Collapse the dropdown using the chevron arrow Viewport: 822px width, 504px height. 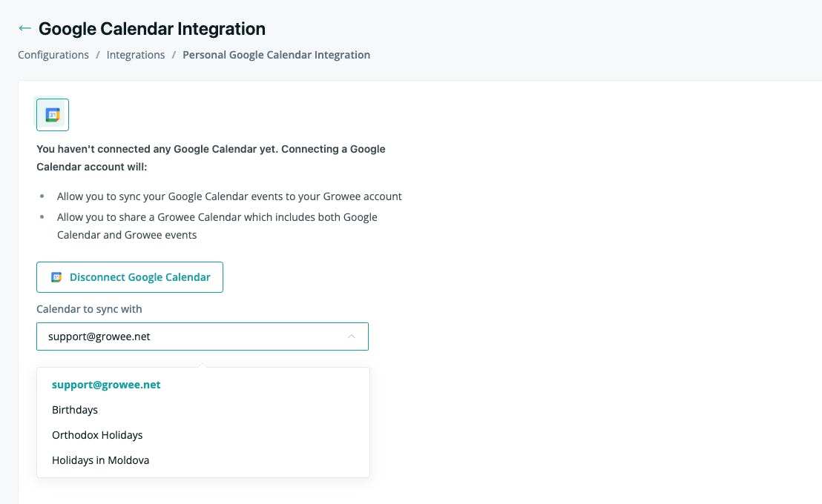tap(351, 336)
